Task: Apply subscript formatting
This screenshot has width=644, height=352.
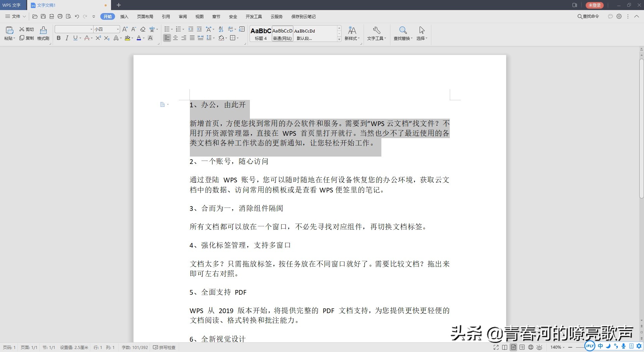Action: point(107,38)
